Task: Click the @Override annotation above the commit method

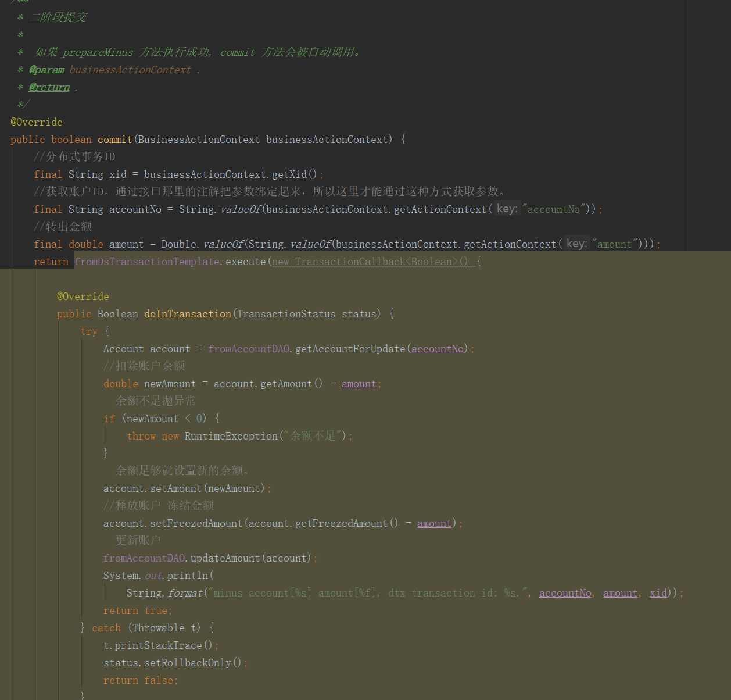Action: 37,122
